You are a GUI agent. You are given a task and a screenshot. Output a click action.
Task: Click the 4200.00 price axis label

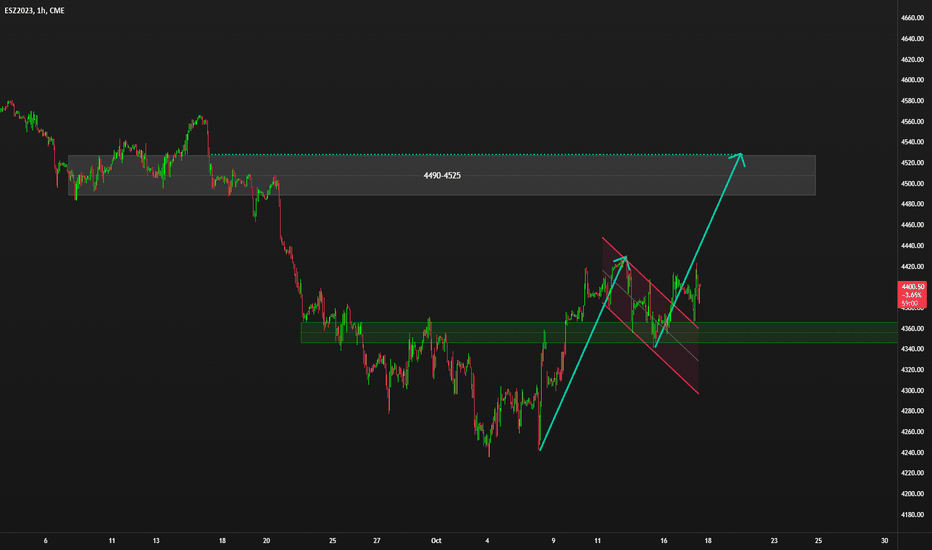(912, 494)
